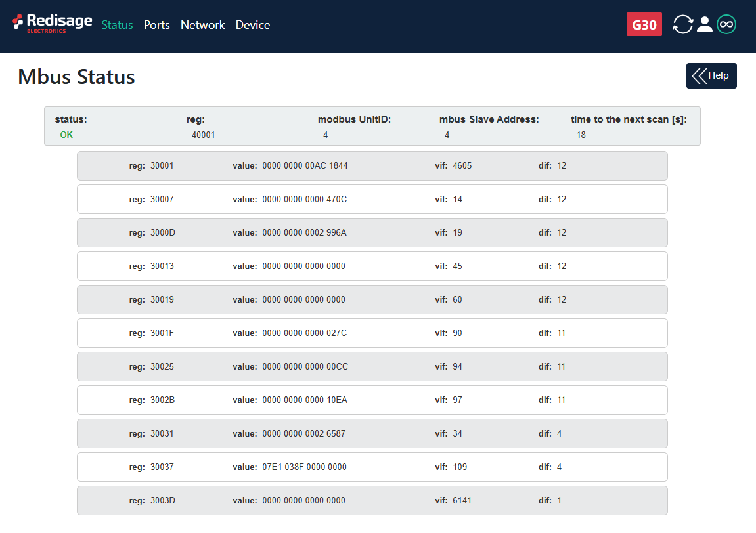
Task: Click the register 3000D row
Action: [x=372, y=233]
